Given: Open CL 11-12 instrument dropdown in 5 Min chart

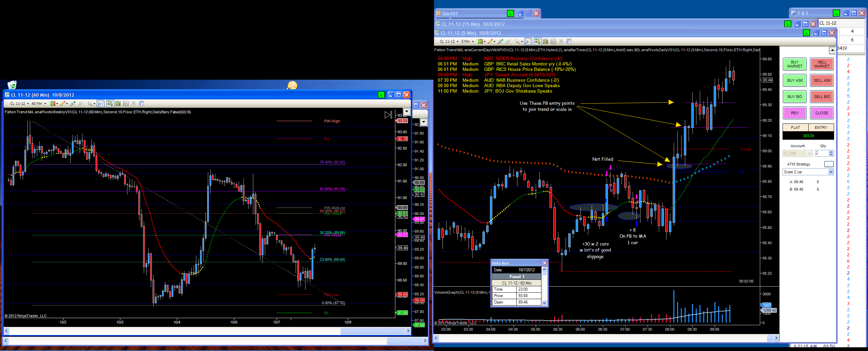Looking at the screenshot, I should click(449, 41).
